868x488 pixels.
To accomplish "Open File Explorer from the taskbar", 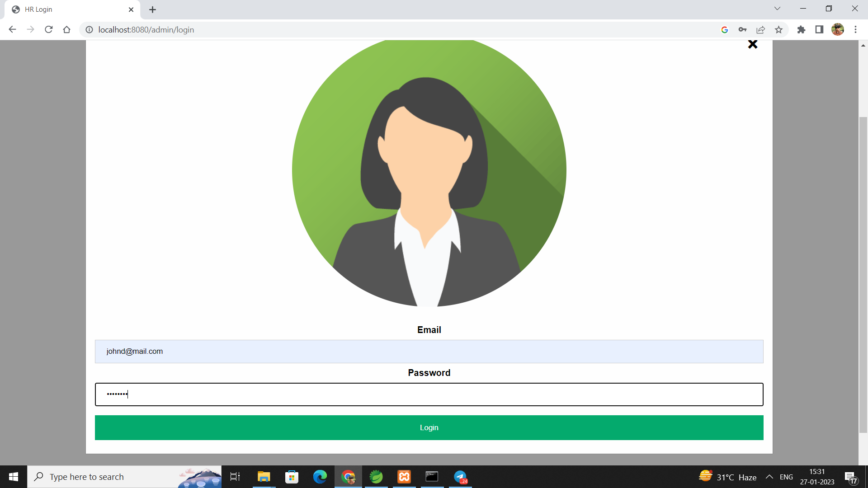I will [x=264, y=477].
